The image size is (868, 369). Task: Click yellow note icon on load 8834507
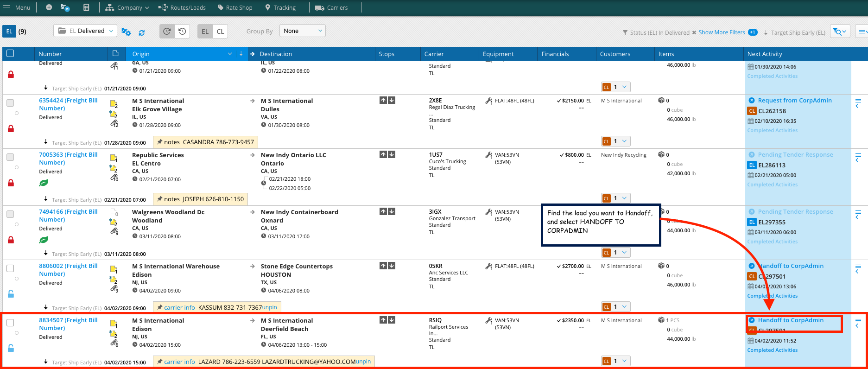pos(114,324)
